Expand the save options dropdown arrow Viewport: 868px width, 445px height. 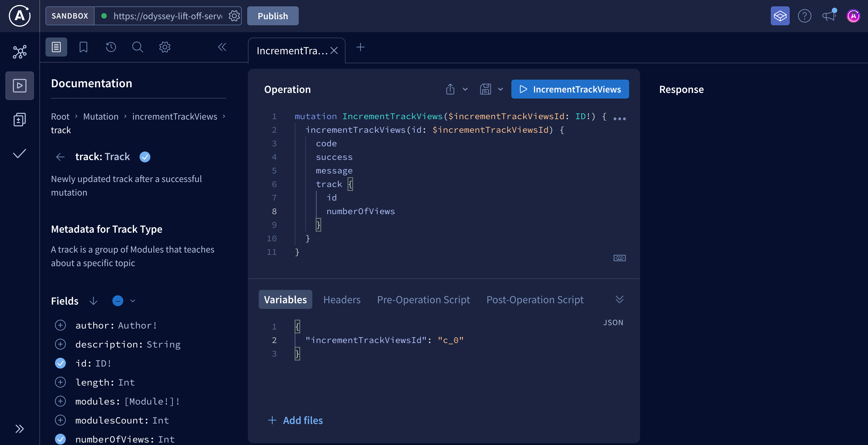[x=501, y=89]
